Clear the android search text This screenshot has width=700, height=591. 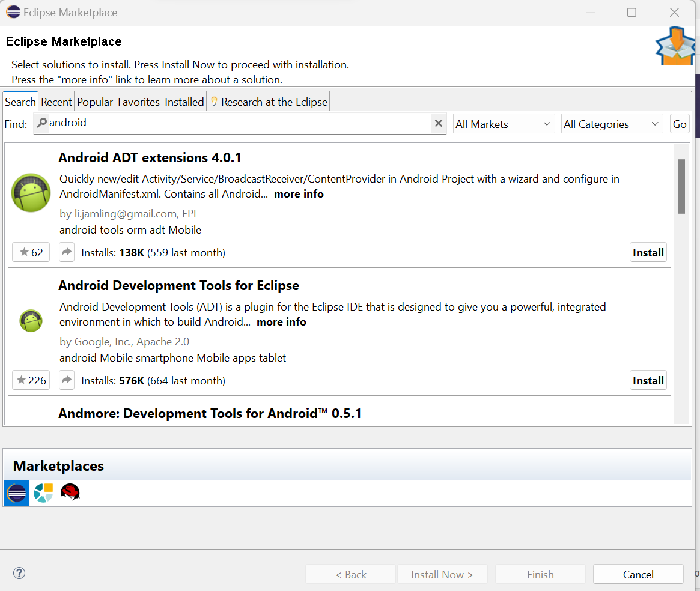click(439, 123)
